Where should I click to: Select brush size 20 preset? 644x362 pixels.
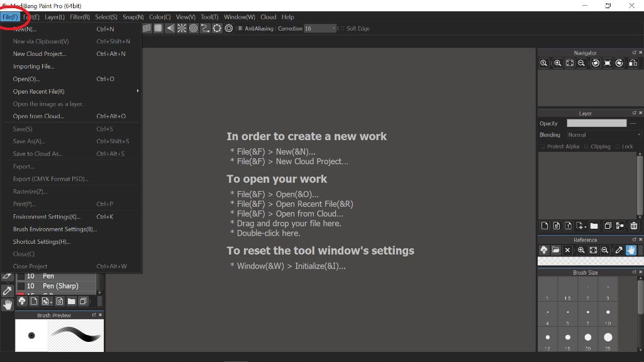pyautogui.click(x=588, y=339)
